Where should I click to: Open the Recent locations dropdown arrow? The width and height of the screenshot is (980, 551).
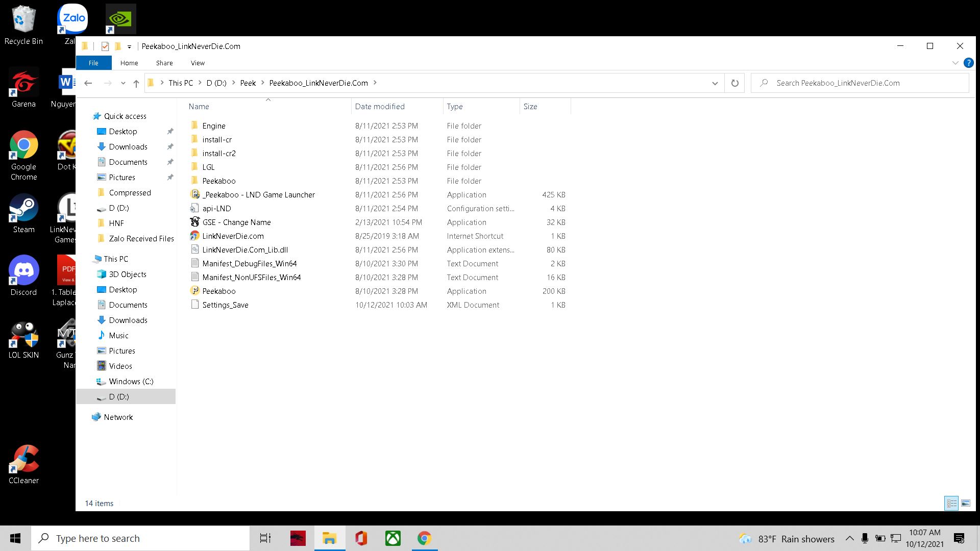pos(123,83)
